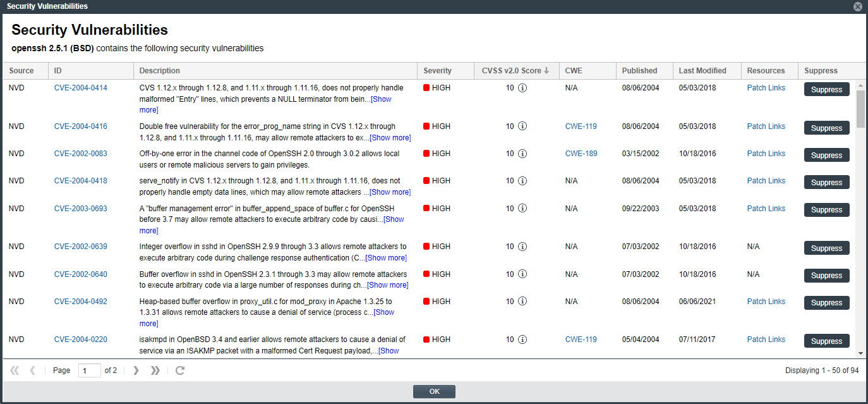868x404 pixels.
Task: Open CVSS info icon for CVE-2002-0083
Action: [x=522, y=154]
